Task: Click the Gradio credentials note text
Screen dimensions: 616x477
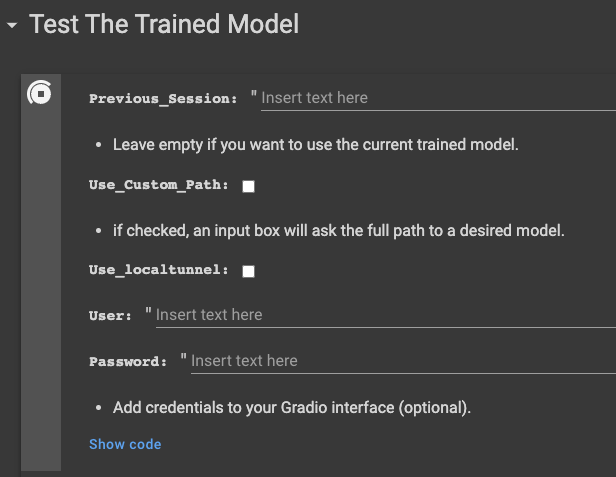Action: (291, 408)
